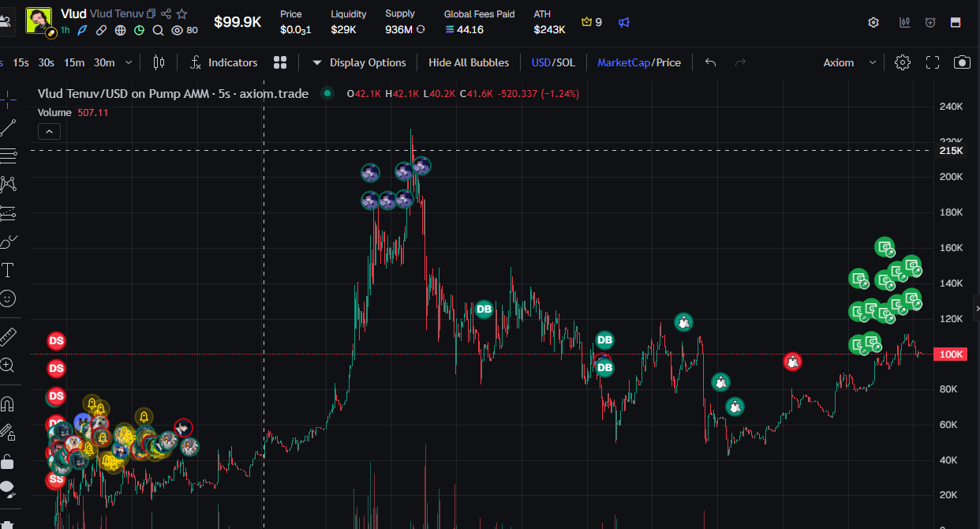Take a chart snapshot with camera

(x=962, y=62)
